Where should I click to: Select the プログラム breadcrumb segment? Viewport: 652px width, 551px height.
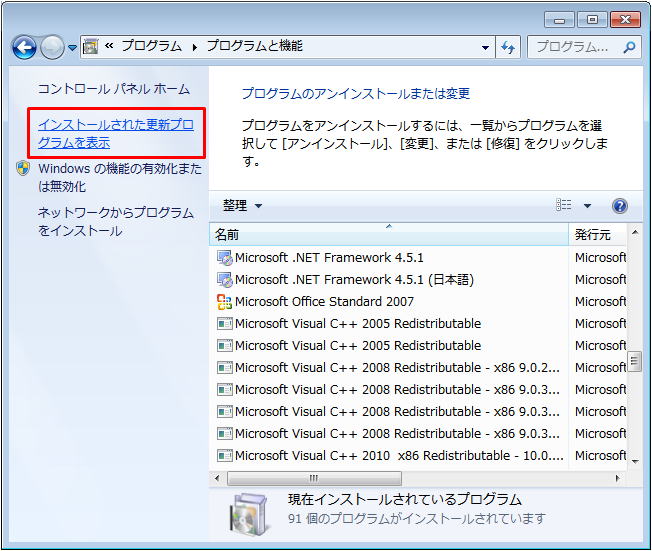tap(152, 46)
